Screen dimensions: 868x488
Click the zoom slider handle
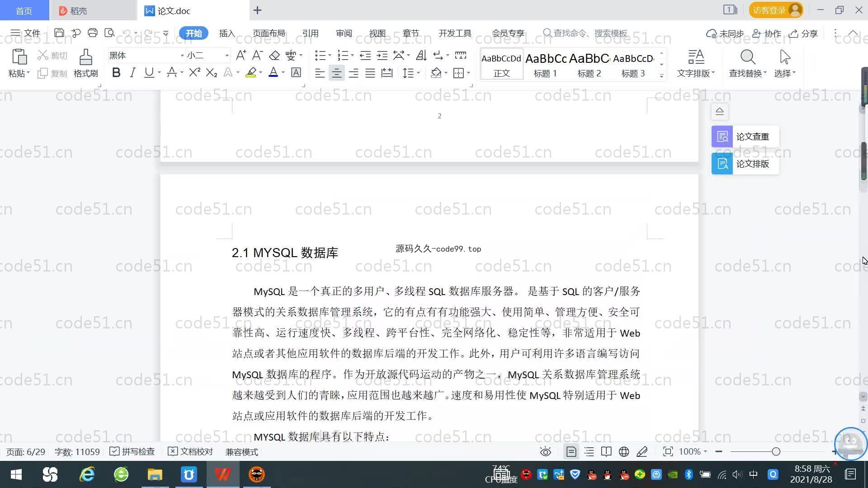point(776,451)
